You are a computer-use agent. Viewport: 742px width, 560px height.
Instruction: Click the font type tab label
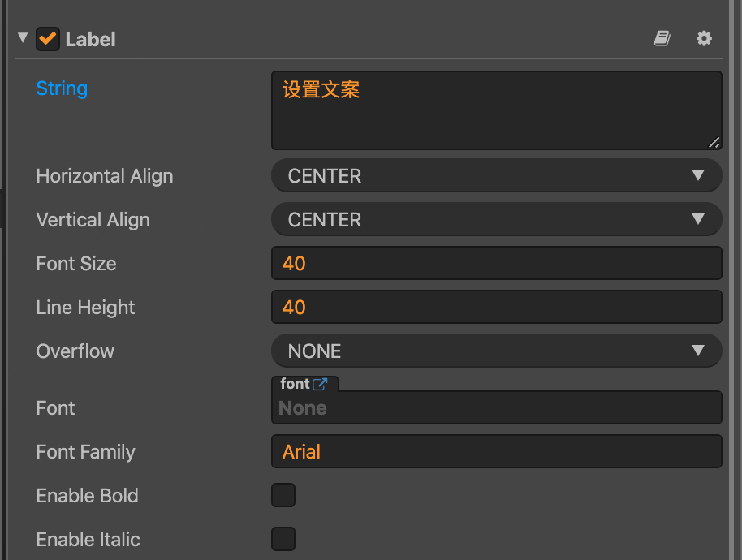pos(295,384)
